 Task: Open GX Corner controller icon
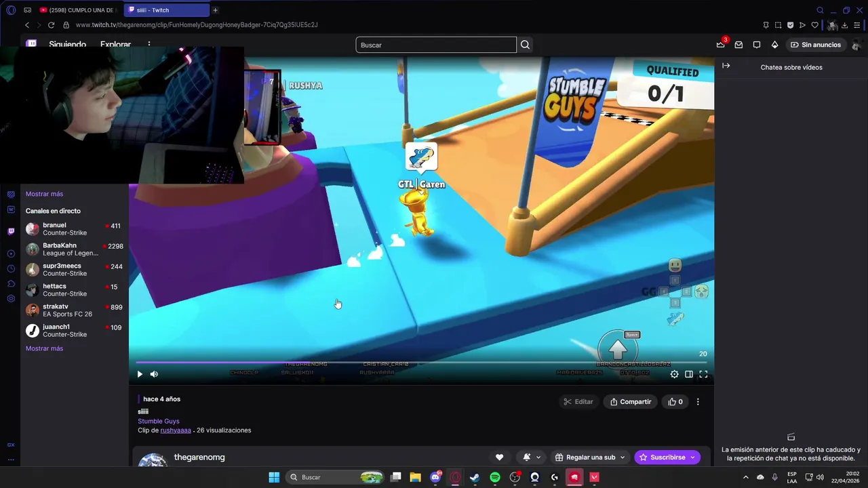[27, 10]
